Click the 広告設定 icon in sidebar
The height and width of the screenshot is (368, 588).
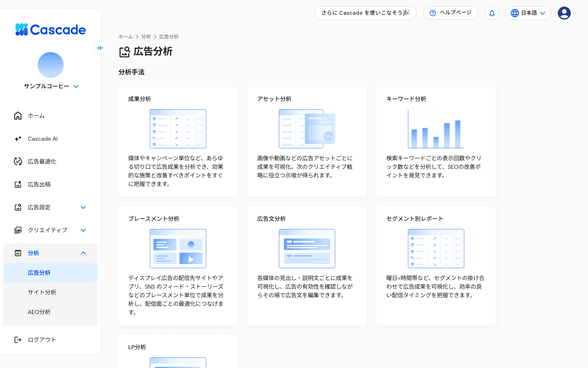pyautogui.click(x=18, y=207)
